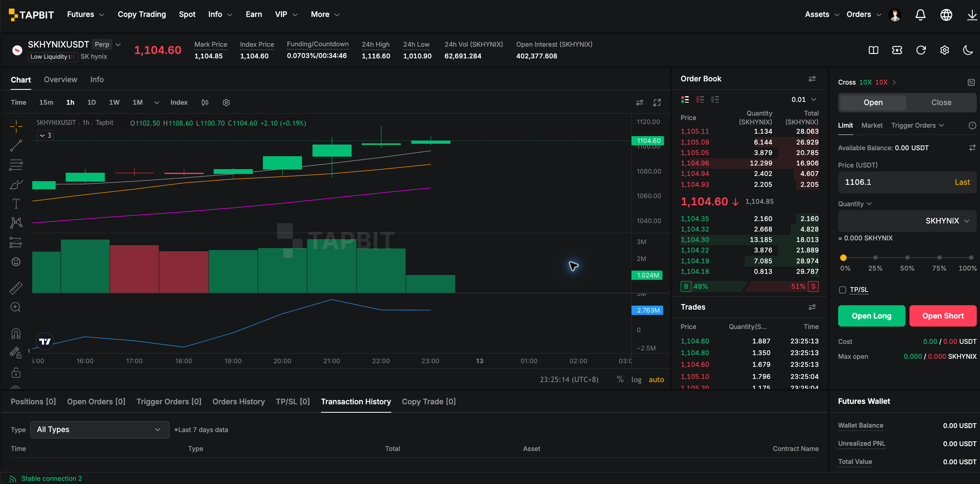
Task: Click the download app icon
Action: click(x=972, y=15)
